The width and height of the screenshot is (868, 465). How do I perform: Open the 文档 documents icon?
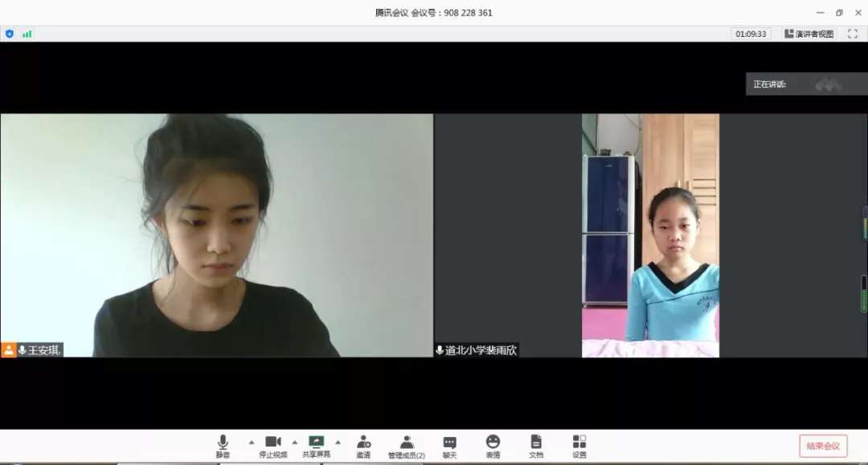coord(536,446)
